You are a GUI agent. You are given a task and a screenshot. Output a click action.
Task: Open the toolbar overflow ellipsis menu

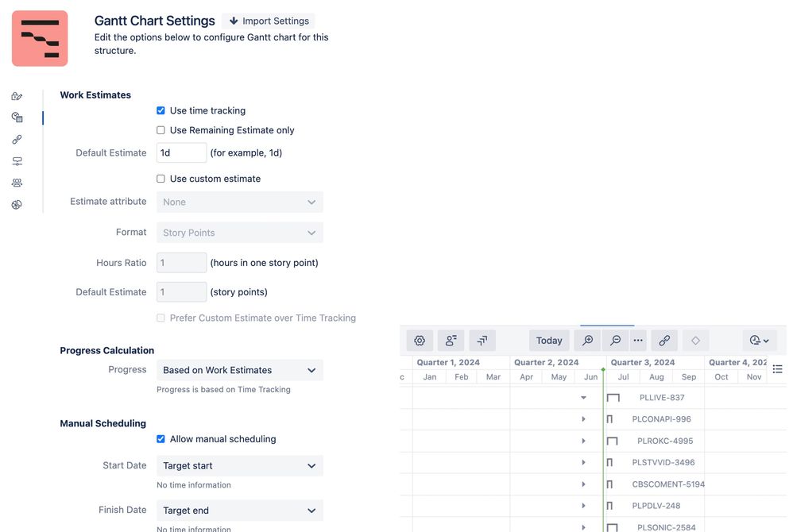(638, 340)
